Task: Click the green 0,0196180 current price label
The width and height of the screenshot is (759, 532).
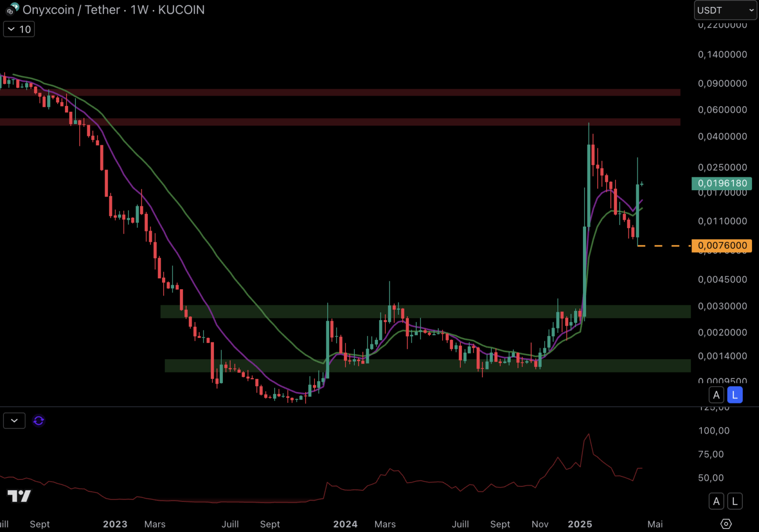Action: pos(722,183)
